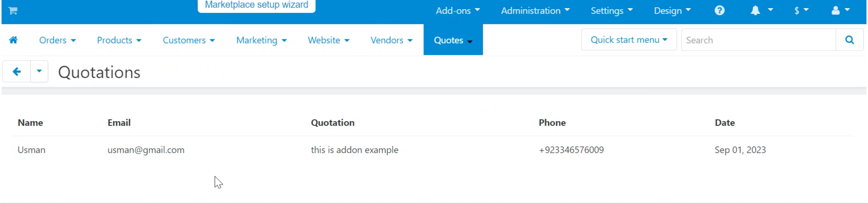Click the back arrow button
This screenshot has width=868, height=203.
pyautogui.click(x=16, y=71)
